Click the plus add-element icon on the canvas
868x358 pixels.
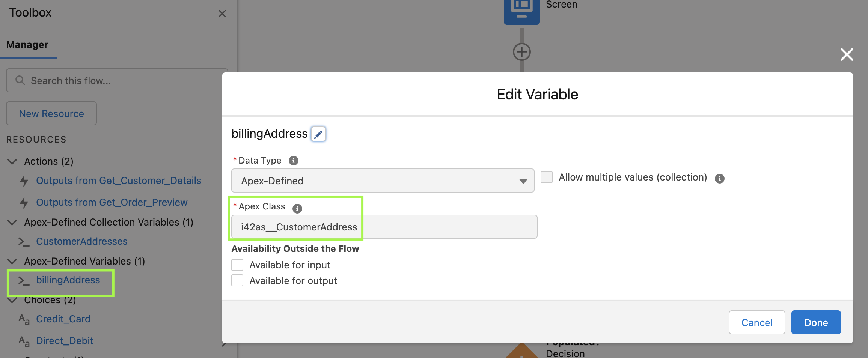522,52
